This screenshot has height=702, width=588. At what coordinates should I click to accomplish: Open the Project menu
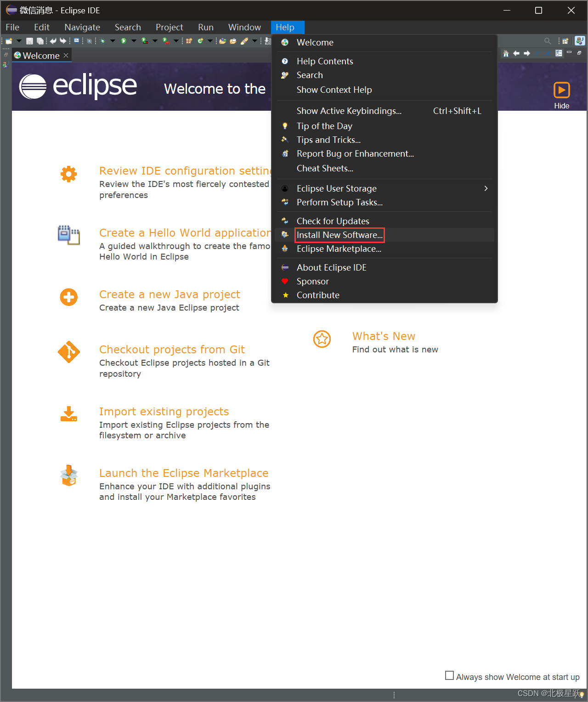[x=169, y=27]
